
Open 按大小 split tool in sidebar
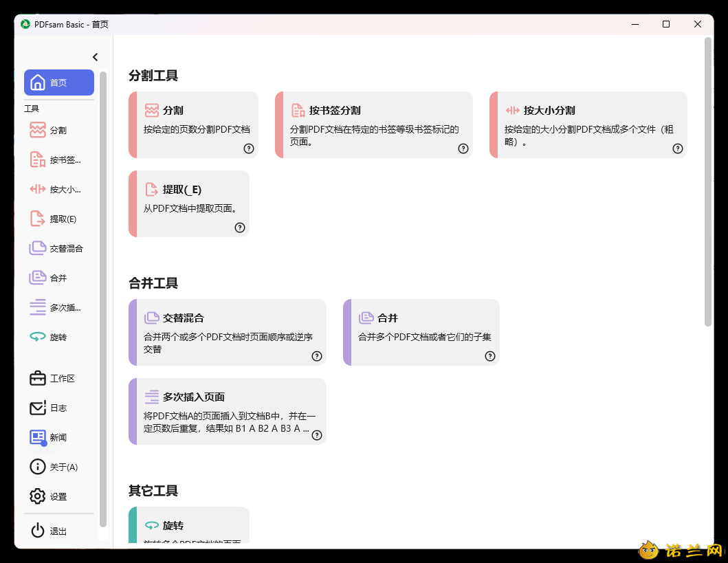click(59, 189)
